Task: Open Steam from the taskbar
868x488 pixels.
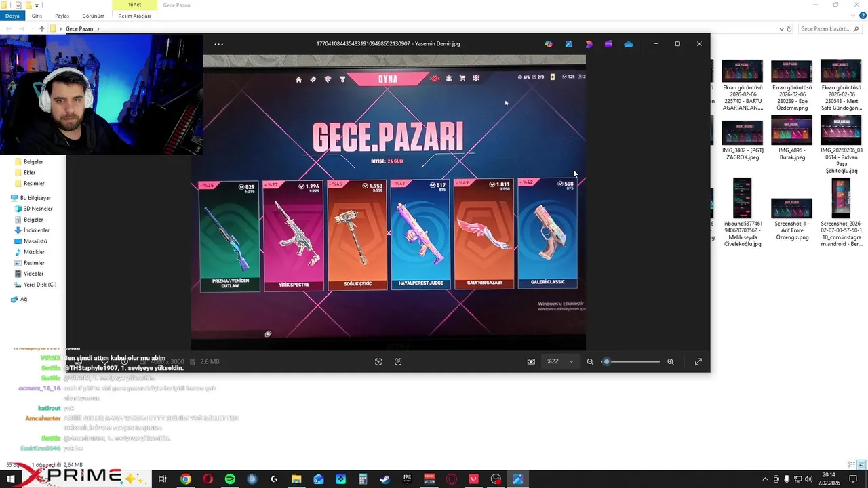Action: tap(384, 479)
